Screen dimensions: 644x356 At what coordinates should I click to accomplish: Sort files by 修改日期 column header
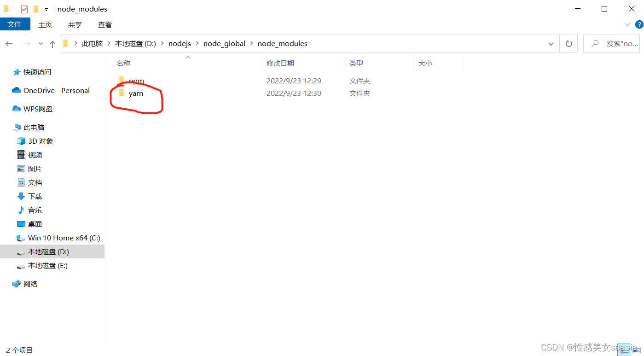coord(280,64)
